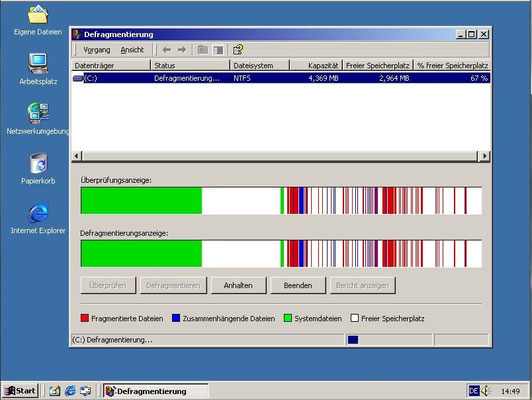532x400 pixels.
Task: Click the status bar text (C:) Defragmentierung
Action: [112, 340]
